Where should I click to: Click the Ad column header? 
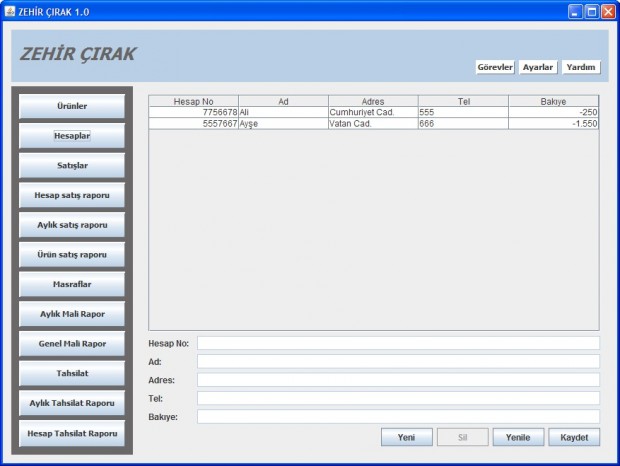click(x=284, y=101)
